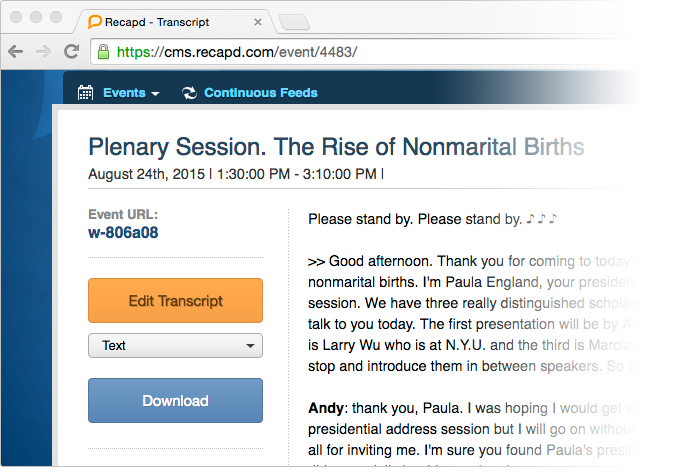Select the Recapd - Transcript browser tab
The width and height of the screenshot is (698, 474).
pos(174,22)
